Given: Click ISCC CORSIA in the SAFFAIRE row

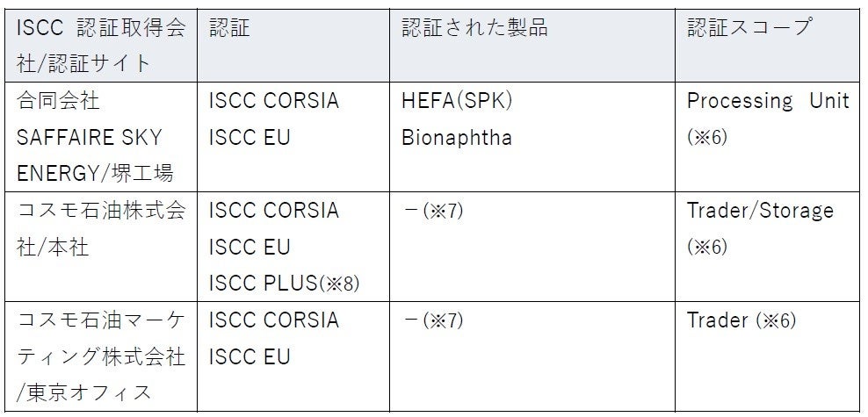Looking at the screenshot, I should pos(273,101).
